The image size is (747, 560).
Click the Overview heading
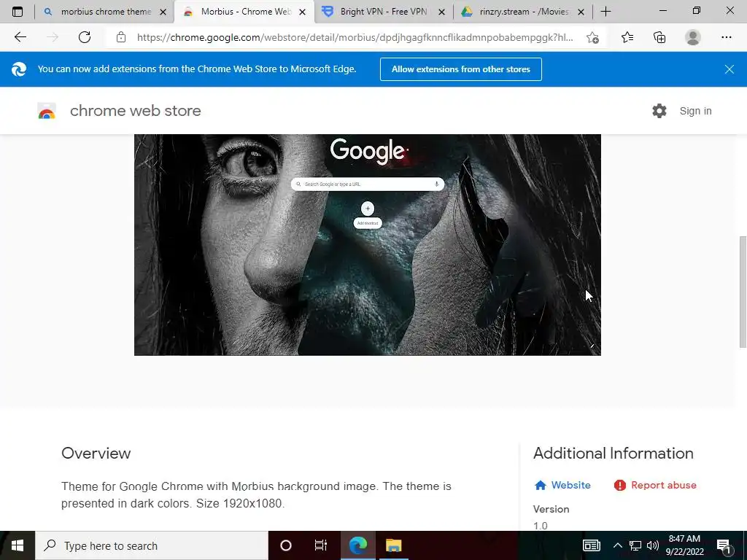point(96,454)
